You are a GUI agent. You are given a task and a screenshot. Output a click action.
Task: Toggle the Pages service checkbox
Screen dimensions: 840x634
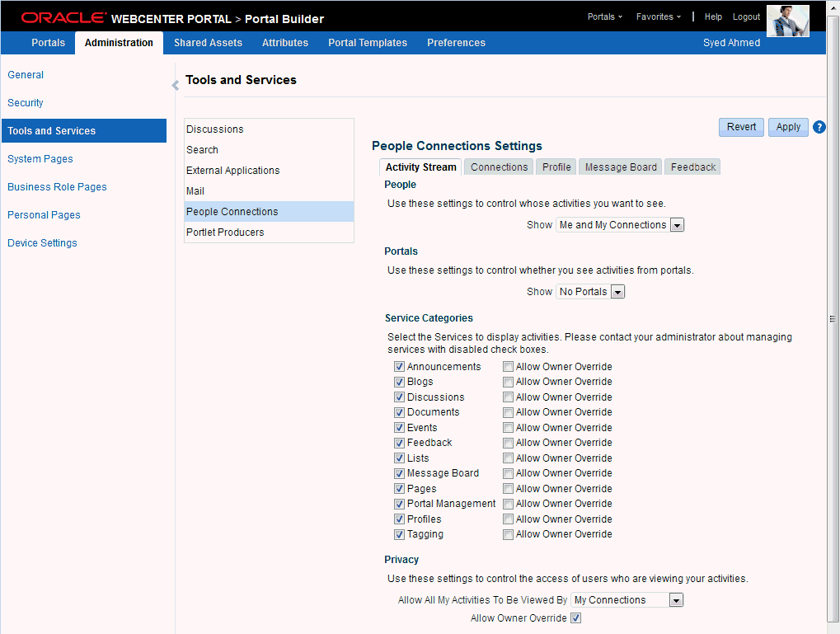click(x=399, y=489)
